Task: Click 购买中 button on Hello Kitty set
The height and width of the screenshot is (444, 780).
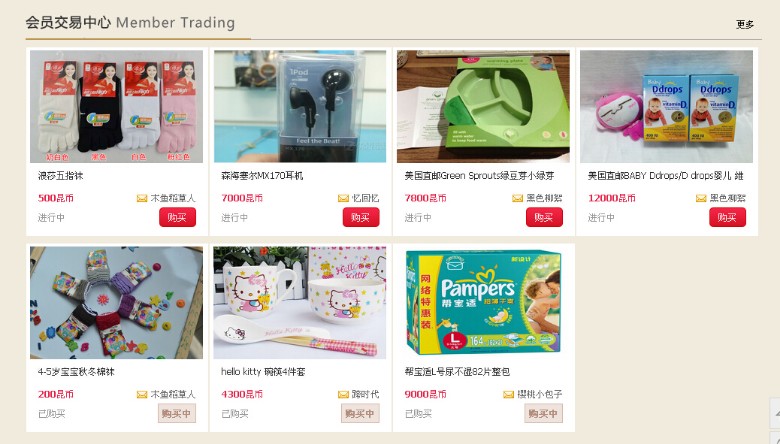Action: pos(360,414)
